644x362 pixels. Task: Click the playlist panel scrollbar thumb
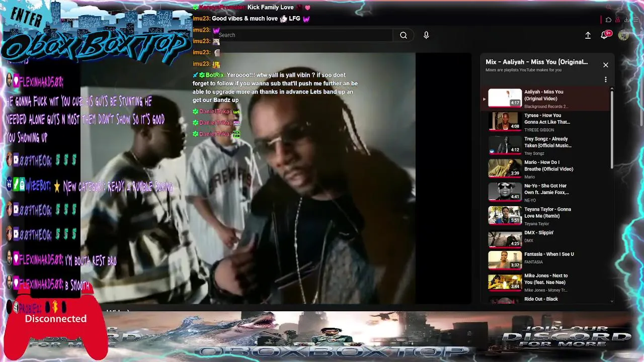[612, 130]
